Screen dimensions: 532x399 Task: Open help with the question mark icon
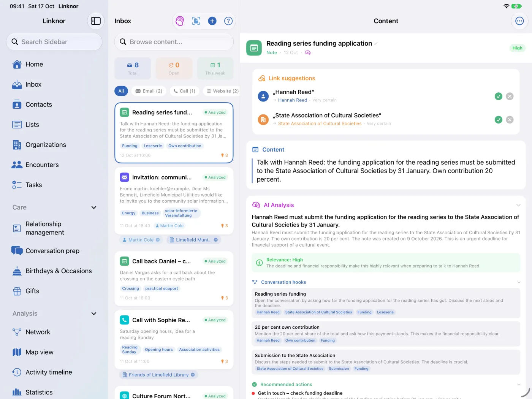click(228, 21)
